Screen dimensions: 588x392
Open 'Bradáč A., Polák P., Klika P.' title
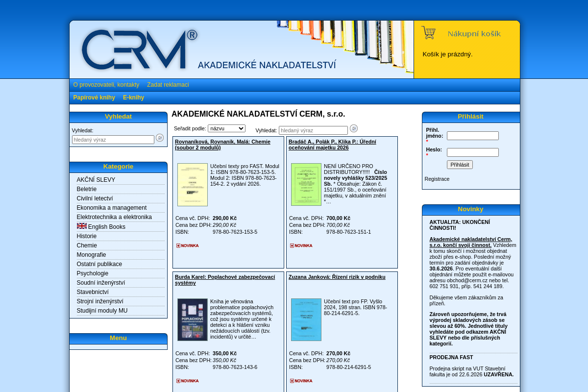click(333, 145)
